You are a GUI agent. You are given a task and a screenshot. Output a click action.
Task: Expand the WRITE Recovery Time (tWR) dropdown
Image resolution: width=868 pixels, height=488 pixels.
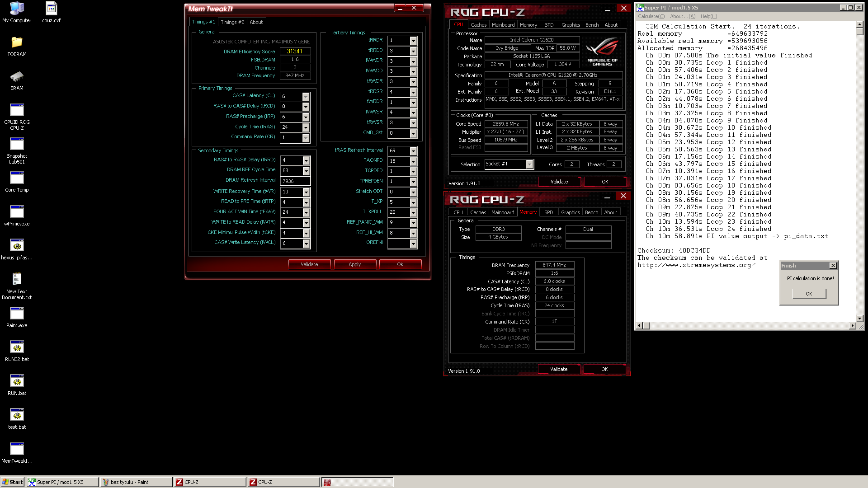coord(306,192)
